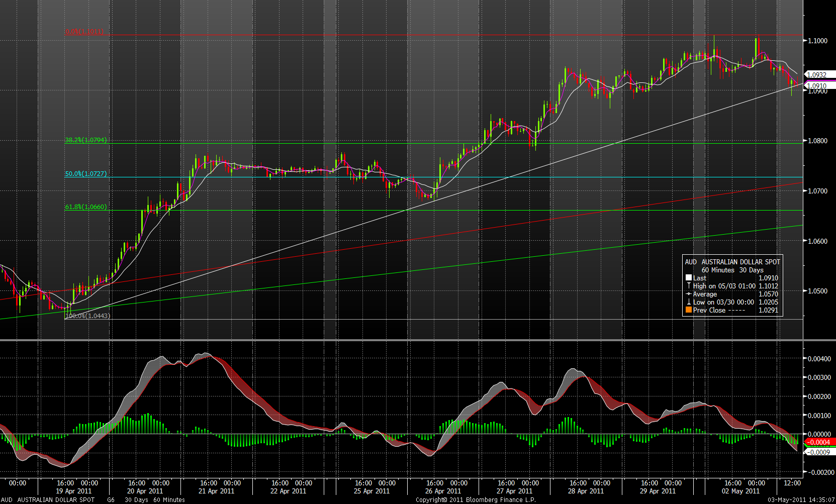The width and height of the screenshot is (836, 504).
Task: Select the 61.8% (1.0660) Fibonacci level
Action: pos(86,207)
